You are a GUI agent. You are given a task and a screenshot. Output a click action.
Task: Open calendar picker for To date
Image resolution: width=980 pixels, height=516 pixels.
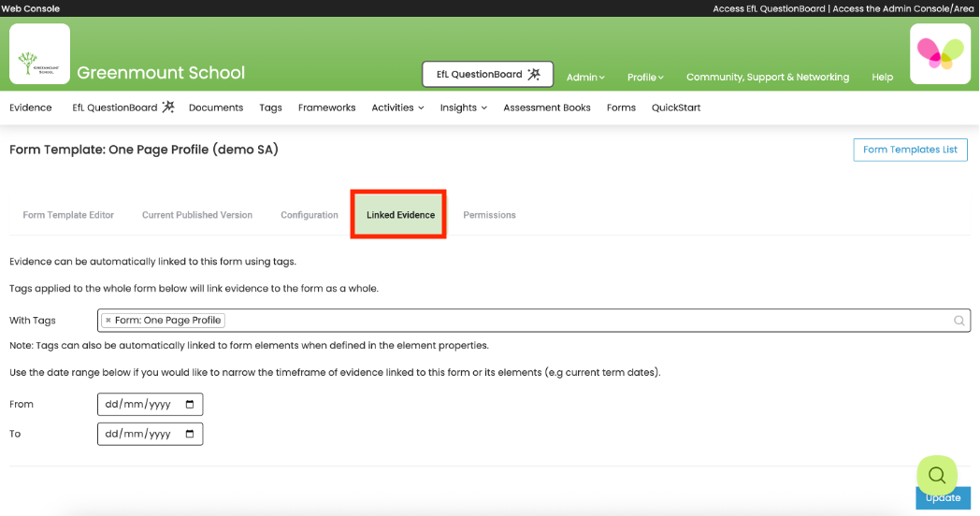[x=190, y=434]
